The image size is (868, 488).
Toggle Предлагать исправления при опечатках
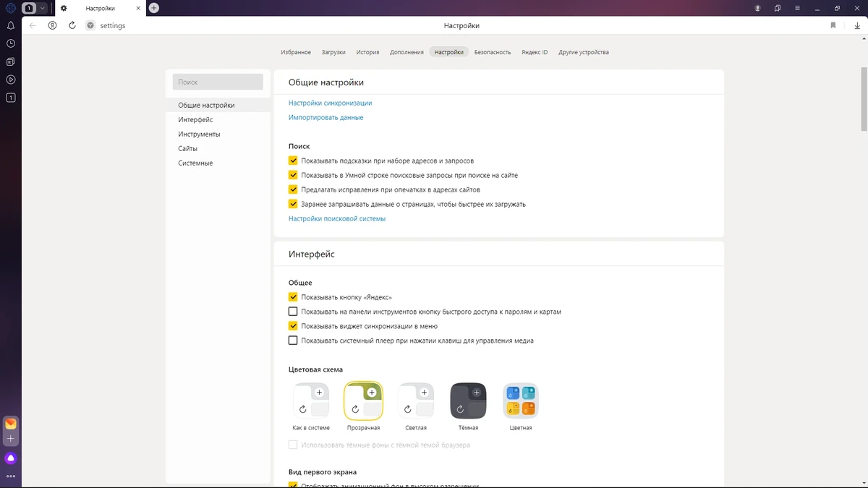click(293, 189)
